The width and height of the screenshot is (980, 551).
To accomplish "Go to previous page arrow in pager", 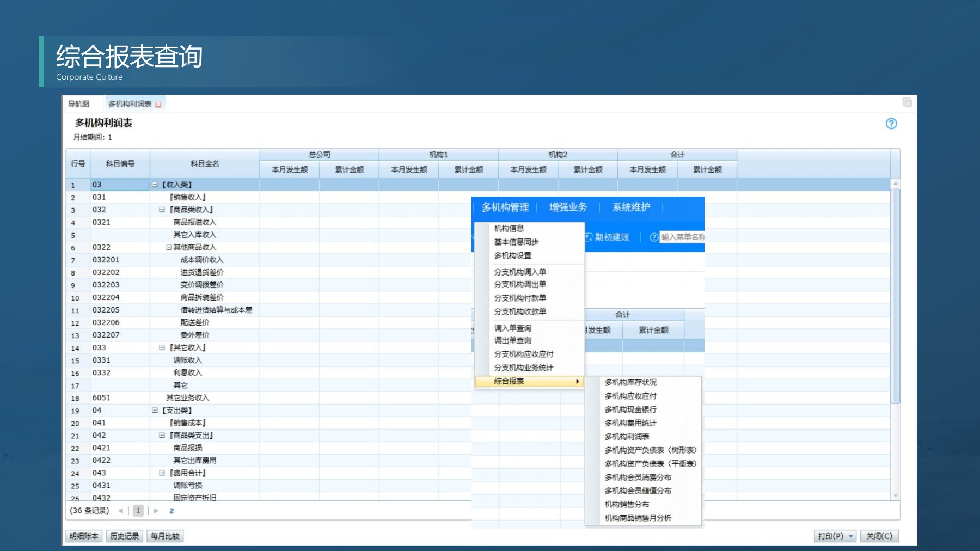I will [x=120, y=511].
